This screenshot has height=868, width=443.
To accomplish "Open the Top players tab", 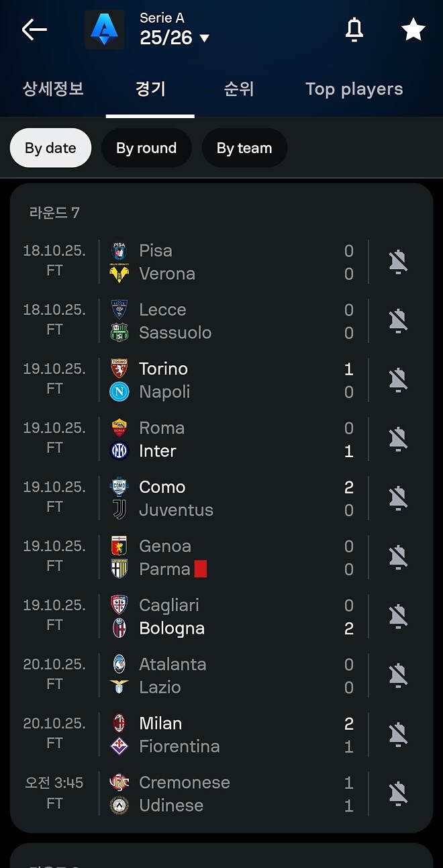I will 354,89.
